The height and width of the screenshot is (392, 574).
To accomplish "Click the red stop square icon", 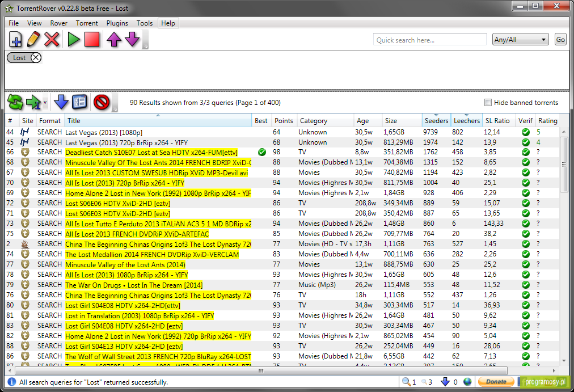I will [x=92, y=39].
